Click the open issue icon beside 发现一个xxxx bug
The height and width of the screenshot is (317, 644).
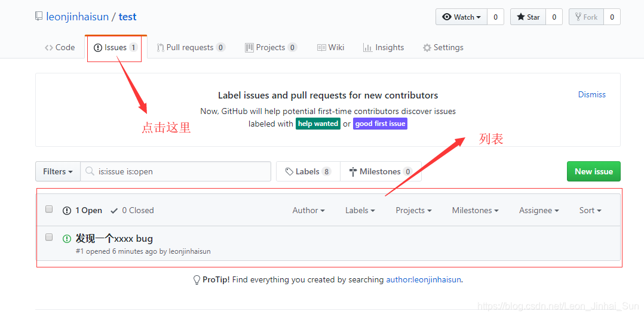[66, 238]
